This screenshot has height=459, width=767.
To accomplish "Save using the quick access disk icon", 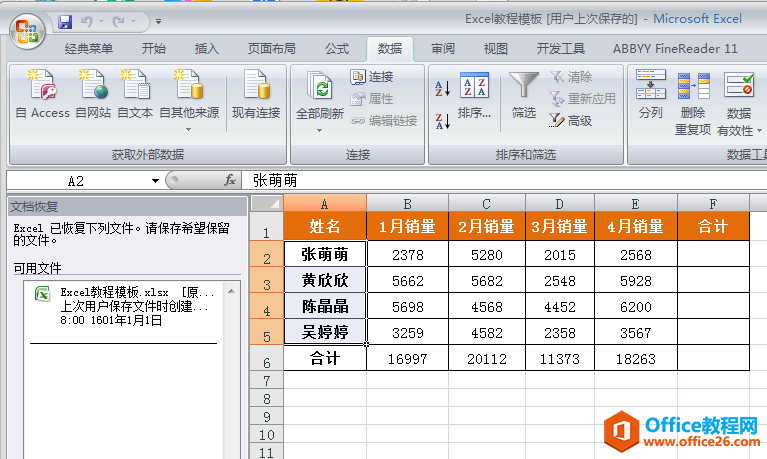I will 65,21.
